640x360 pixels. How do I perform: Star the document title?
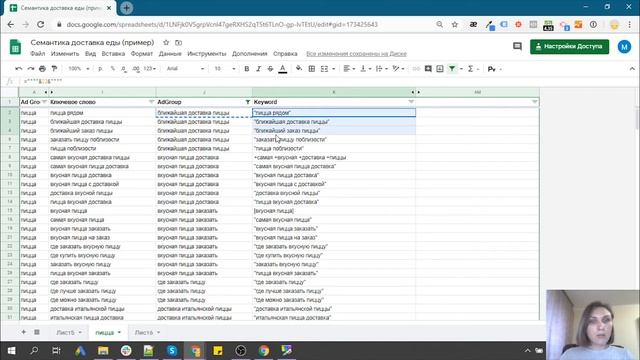click(x=166, y=42)
